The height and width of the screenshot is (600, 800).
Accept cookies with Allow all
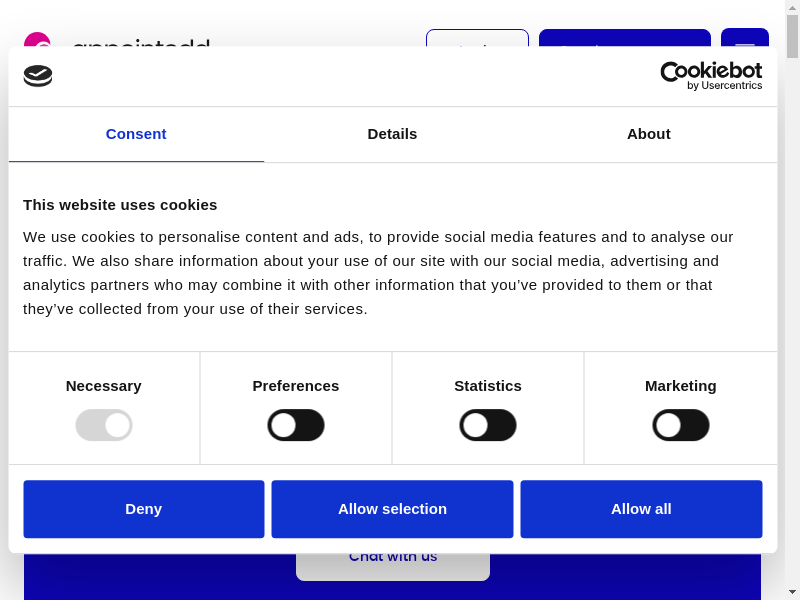641,509
